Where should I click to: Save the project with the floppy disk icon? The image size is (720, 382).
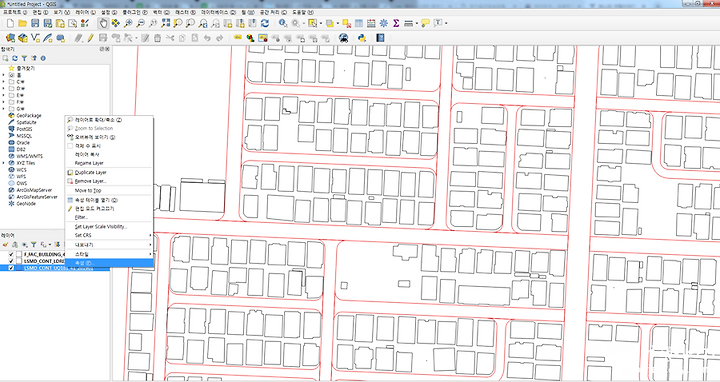tap(35, 23)
